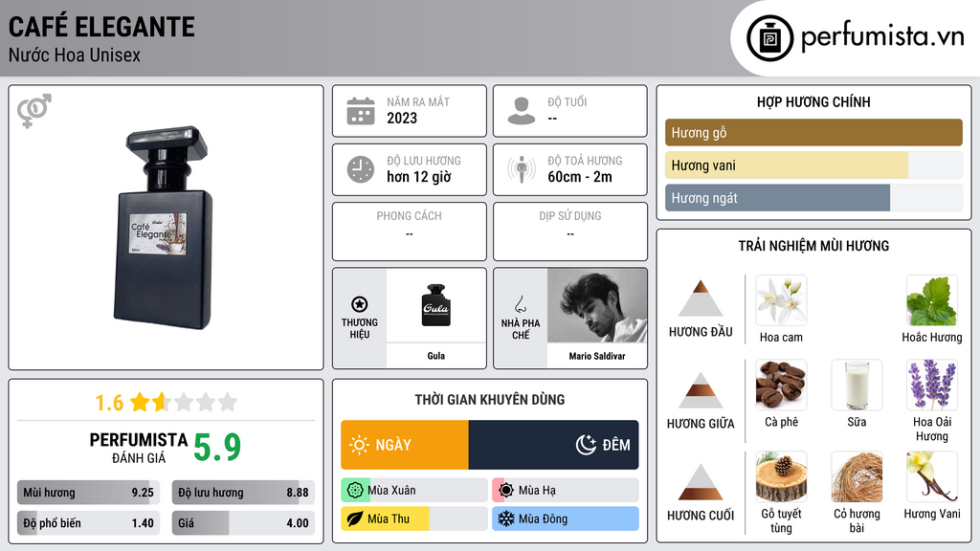Click the TRẢI NGHIỆM MÙI HƯƠNG heading
This screenshot has width=980, height=551.
813,246
